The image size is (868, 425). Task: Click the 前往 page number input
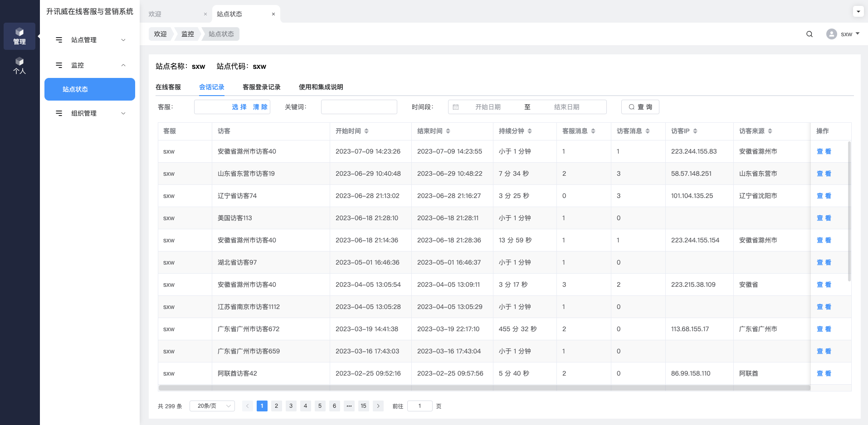pos(420,406)
